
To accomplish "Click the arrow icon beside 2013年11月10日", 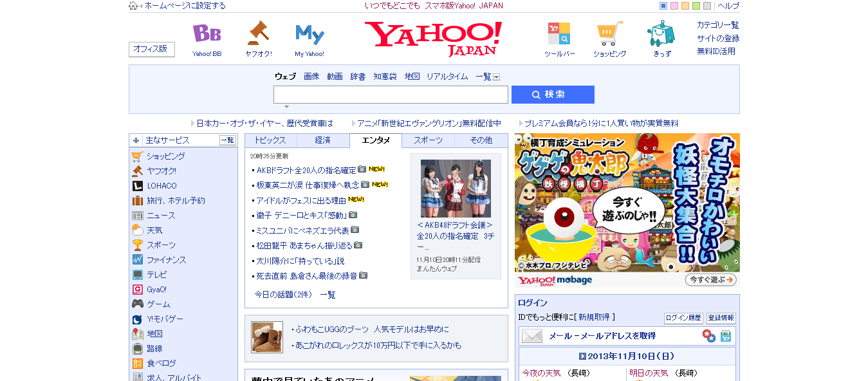I will 582,356.
